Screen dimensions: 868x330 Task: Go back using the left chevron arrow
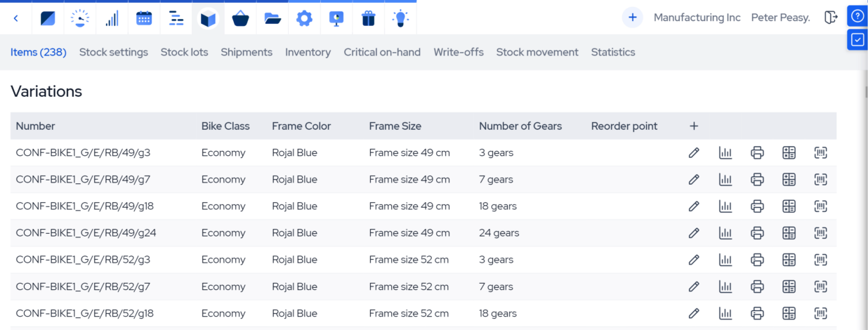point(16,18)
